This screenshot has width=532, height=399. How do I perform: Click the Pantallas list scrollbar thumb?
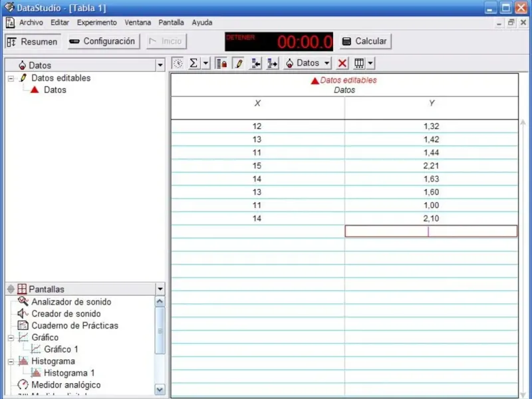click(x=160, y=331)
